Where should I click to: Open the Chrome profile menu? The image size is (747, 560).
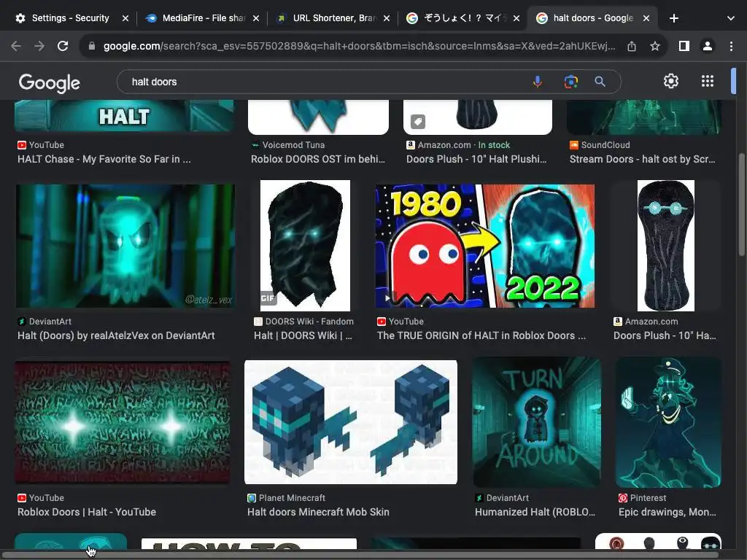click(708, 46)
